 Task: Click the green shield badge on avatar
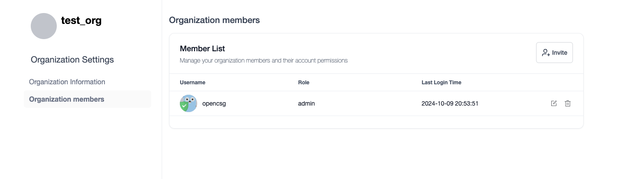click(x=184, y=106)
